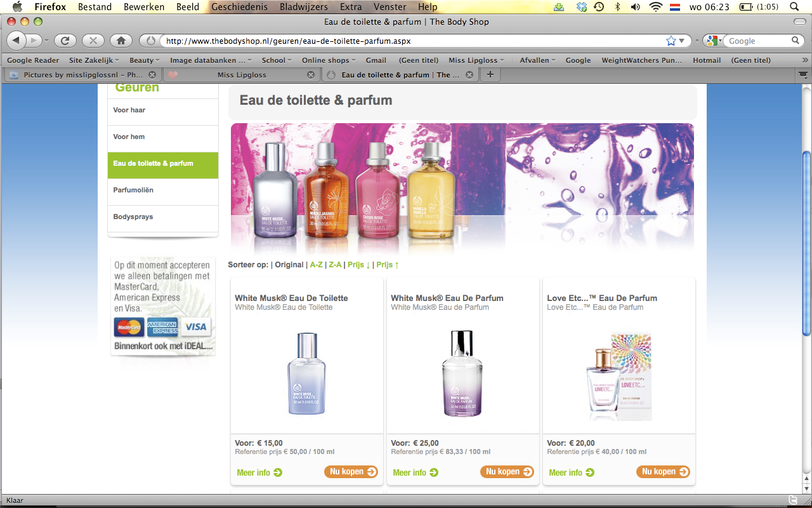Select Parfumoliën in sidebar
Image resolution: width=812 pixels, height=508 pixels.
pyautogui.click(x=163, y=190)
